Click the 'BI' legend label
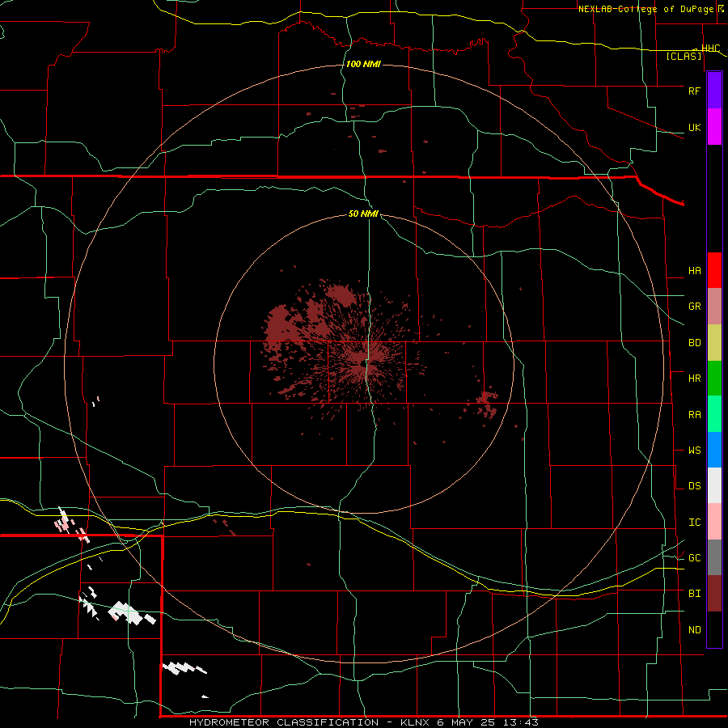 pyautogui.click(x=694, y=594)
